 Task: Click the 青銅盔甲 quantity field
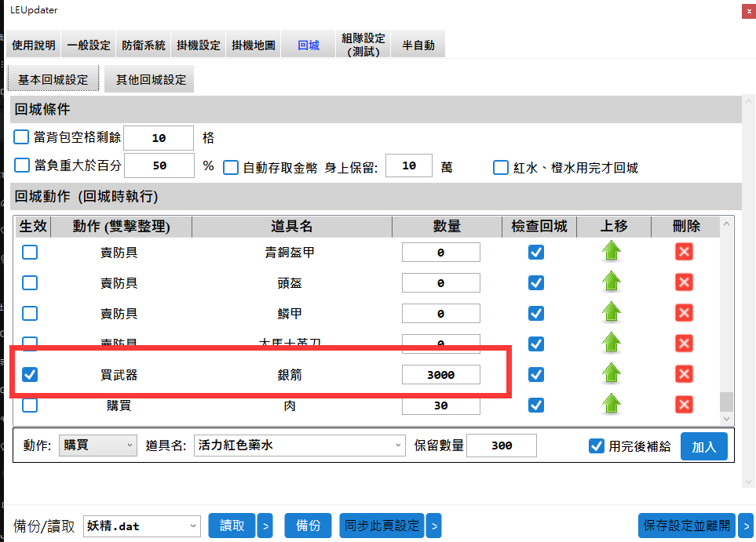click(x=440, y=253)
